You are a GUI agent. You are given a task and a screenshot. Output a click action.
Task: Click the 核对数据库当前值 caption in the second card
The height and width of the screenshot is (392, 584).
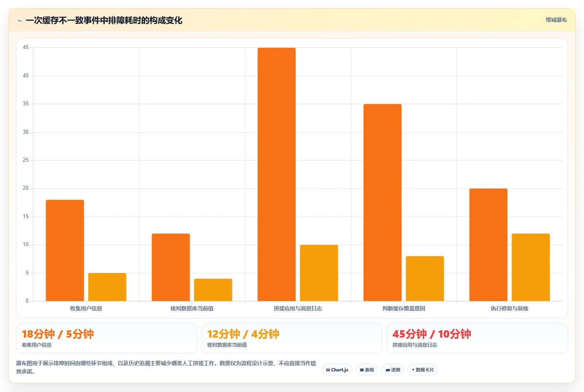point(227,345)
